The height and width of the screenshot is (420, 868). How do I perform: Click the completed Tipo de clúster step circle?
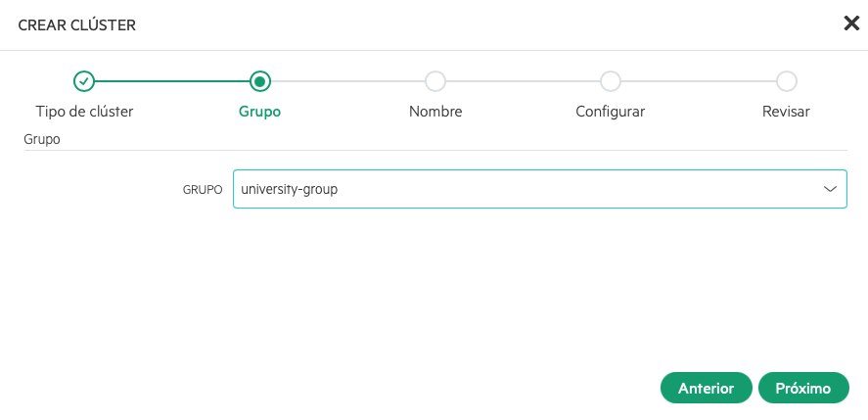(84, 81)
